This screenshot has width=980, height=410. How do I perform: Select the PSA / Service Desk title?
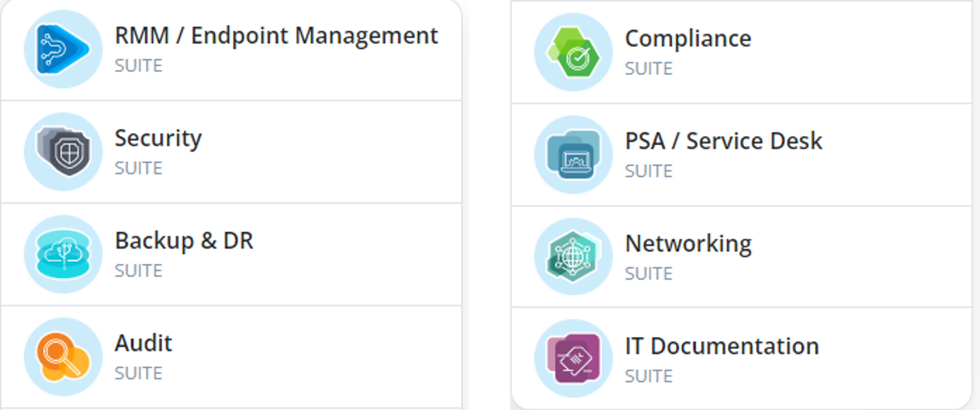tap(723, 141)
